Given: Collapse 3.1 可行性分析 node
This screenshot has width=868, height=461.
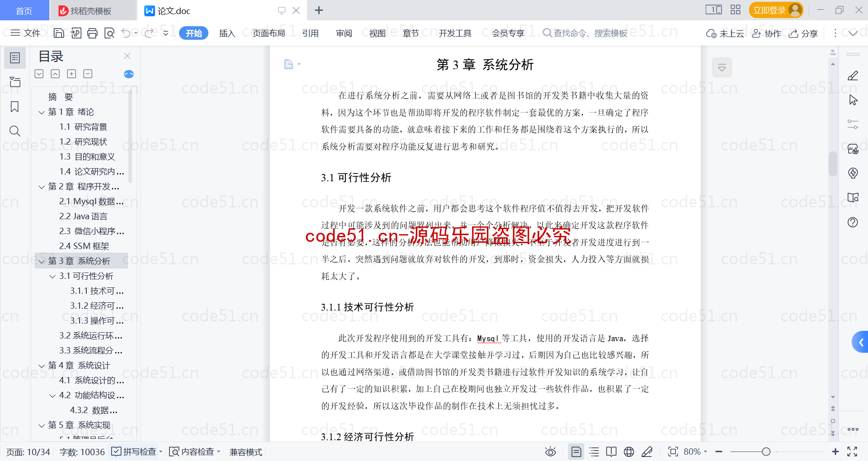Looking at the screenshot, I should 52,276.
